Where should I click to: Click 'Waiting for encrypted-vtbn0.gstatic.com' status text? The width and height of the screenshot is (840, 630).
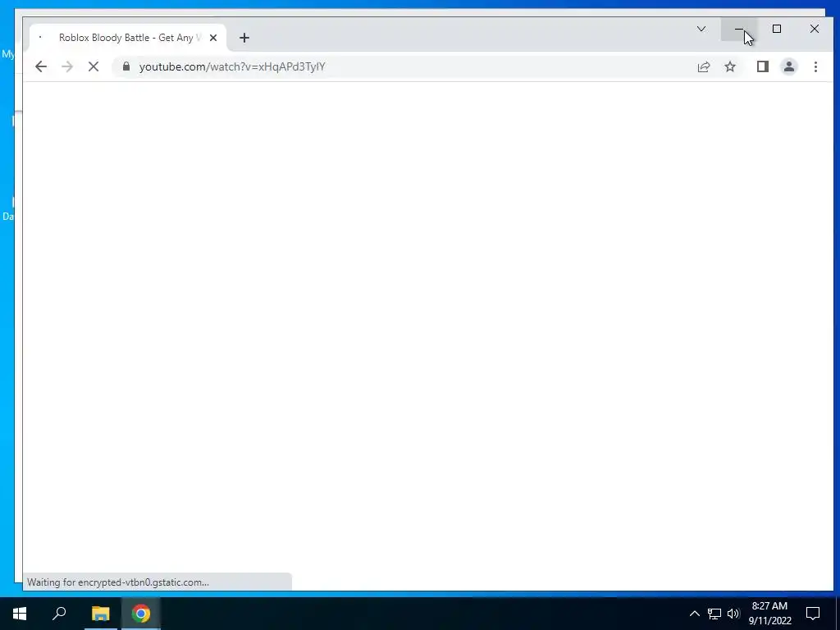coord(118,582)
